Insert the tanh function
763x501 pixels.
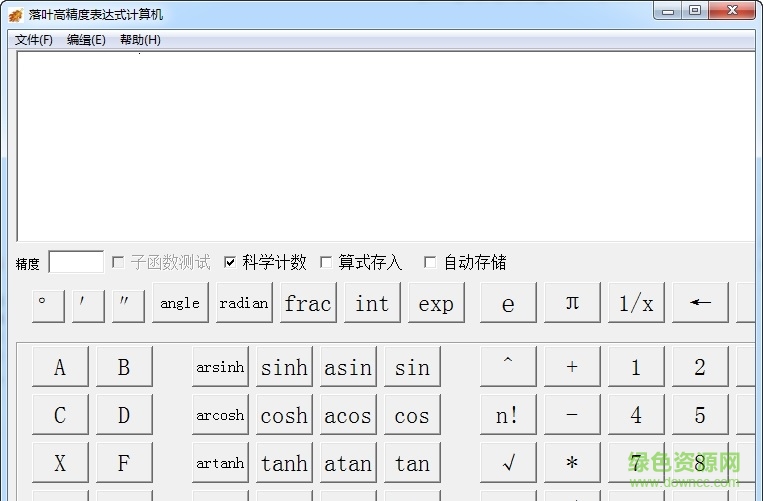click(284, 462)
